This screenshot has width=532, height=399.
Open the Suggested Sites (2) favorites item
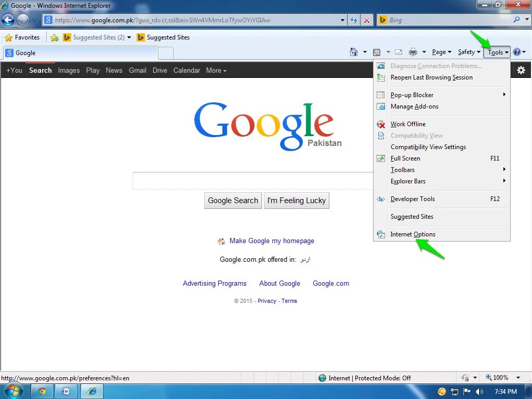(94, 37)
